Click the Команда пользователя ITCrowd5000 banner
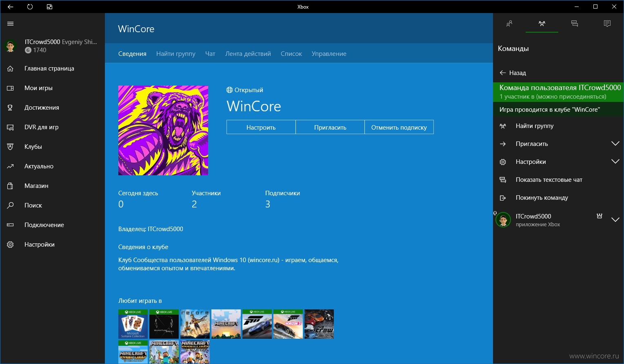 pos(558,92)
